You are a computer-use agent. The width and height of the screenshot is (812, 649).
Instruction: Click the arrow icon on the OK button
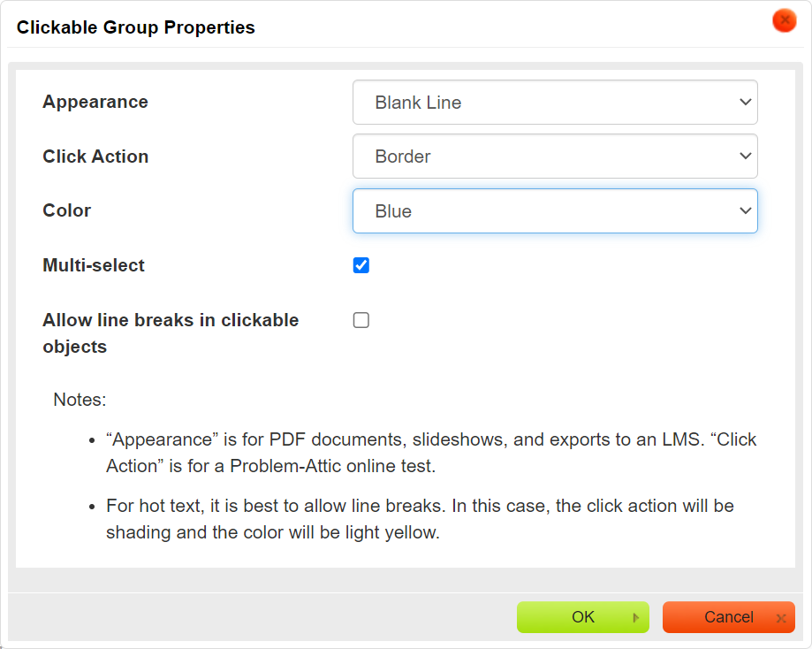636,617
